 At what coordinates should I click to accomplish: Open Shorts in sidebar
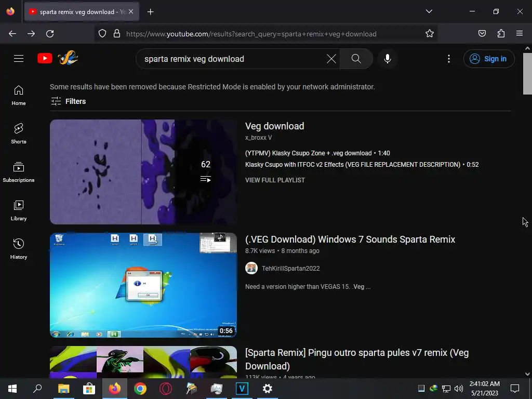pos(19,134)
